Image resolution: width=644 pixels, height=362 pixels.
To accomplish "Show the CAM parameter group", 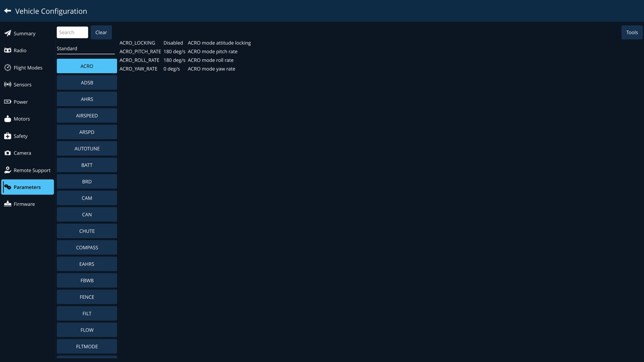I will tap(87, 198).
